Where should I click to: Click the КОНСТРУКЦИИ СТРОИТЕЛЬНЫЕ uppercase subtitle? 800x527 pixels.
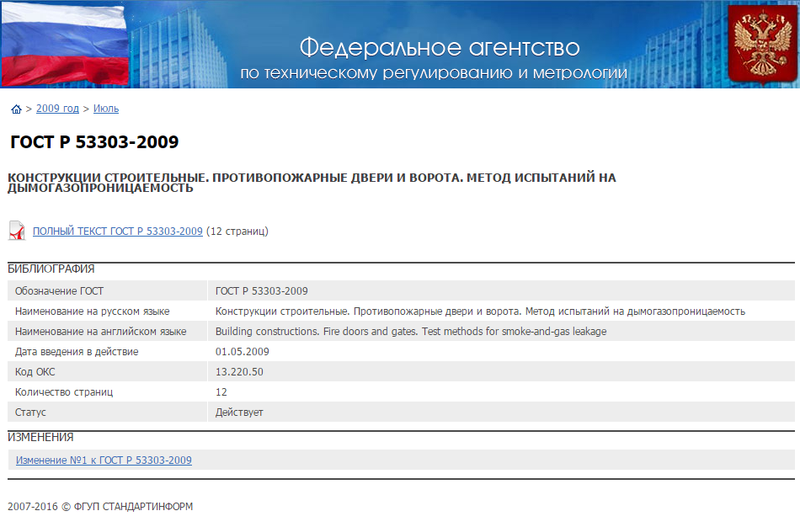pyautogui.click(x=312, y=183)
